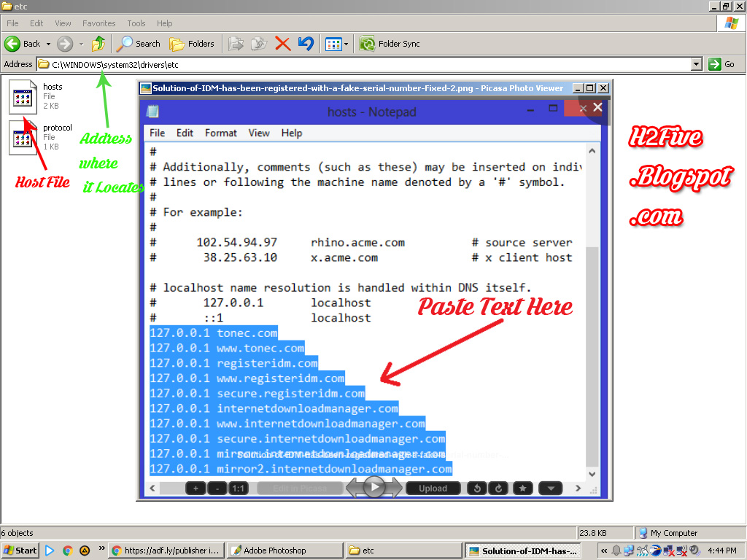The height and width of the screenshot is (560, 747).
Task: Launch media player from Quick Launch
Action: click(50, 551)
